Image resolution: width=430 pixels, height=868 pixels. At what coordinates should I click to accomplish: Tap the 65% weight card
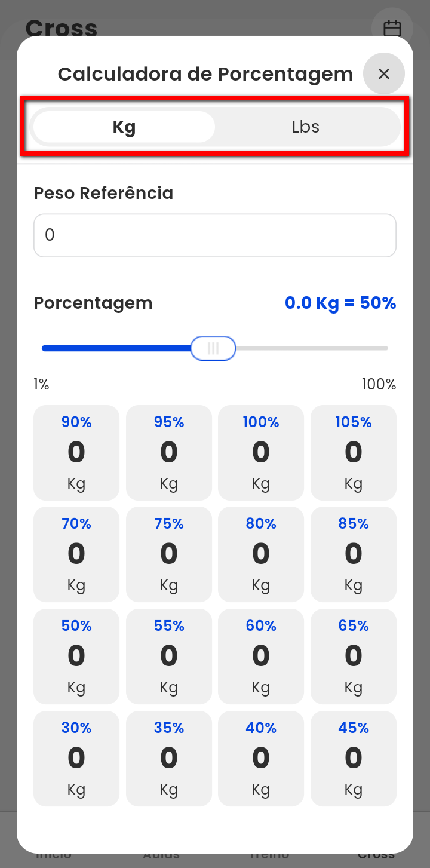[354, 656]
